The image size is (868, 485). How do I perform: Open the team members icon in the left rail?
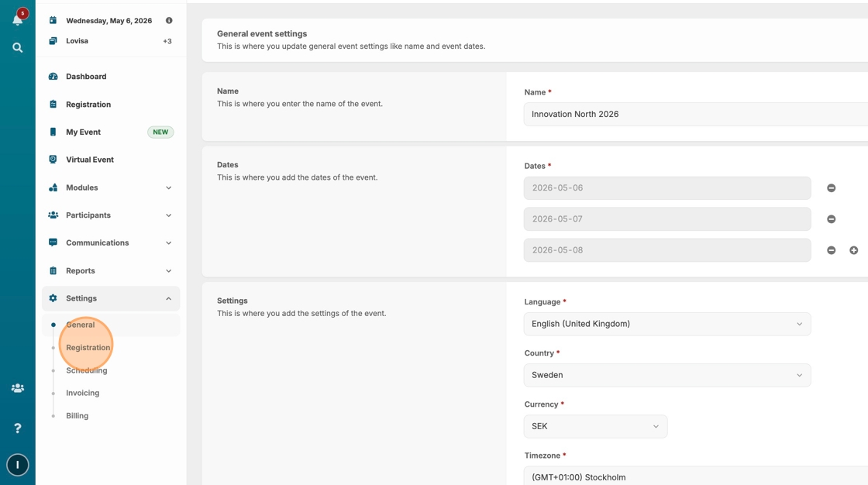pos(17,388)
